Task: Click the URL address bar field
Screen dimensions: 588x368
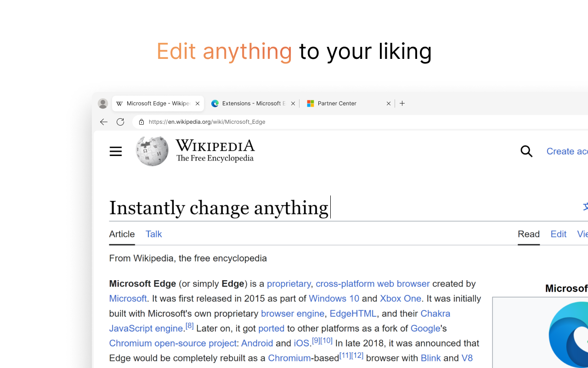Action: coord(322,122)
